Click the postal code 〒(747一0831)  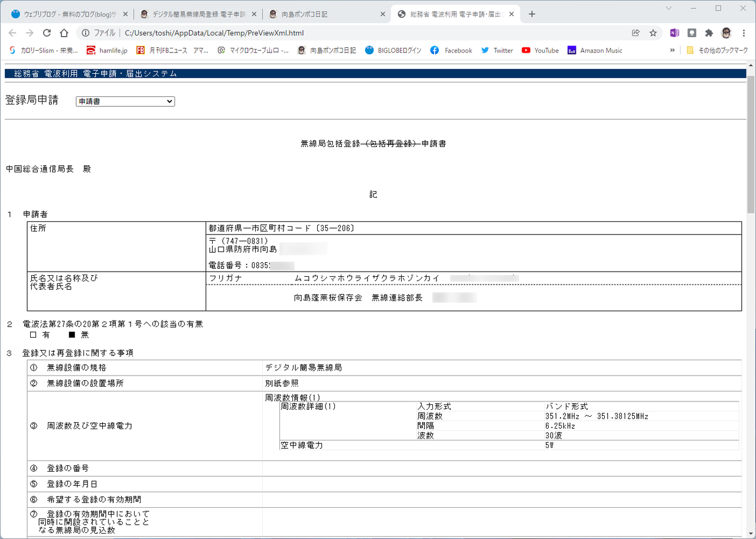click(239, 241)
